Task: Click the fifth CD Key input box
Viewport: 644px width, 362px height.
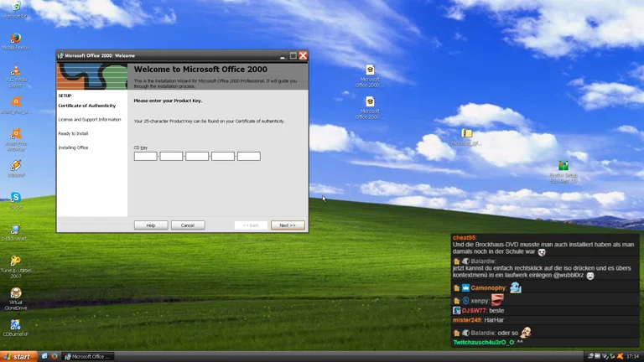Action: tap(249, 156)
